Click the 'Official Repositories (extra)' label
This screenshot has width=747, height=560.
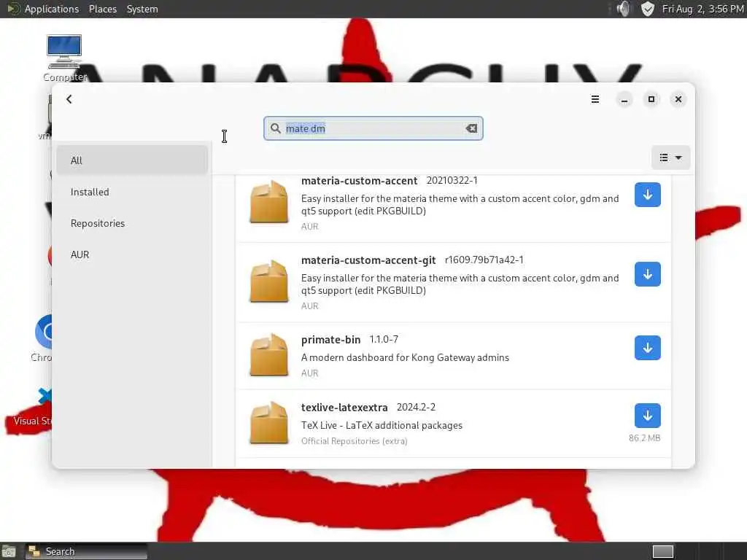click(354, 441)
